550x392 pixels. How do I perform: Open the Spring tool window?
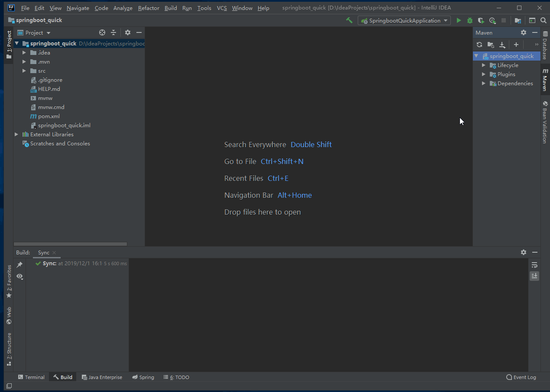pyautogui.click(x=143, y=377)
